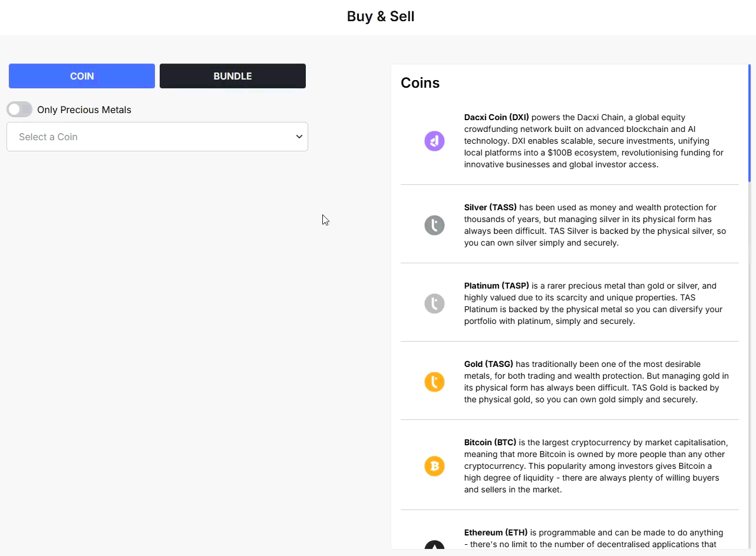Click the Silver (TASS) name
This screenshot has width=756, height=556.
pyautogui.click(x=490, y=207)
